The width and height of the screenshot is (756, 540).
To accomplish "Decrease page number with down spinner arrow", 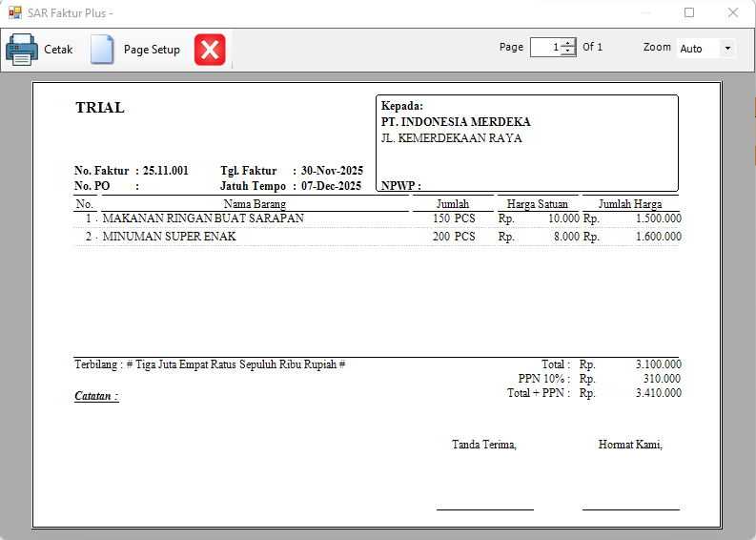I will coord(568,52).
